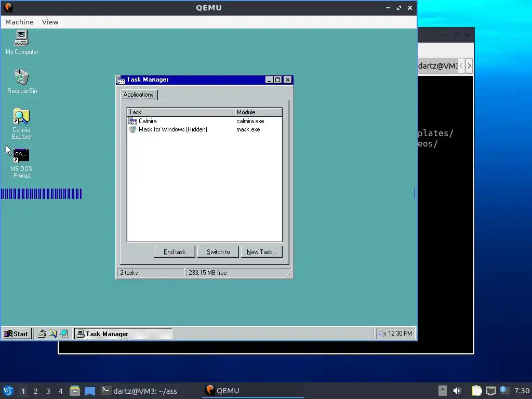Click the Mask for Windows task icon
Image resolution: width=532 pixels, height=399 pixels.
point(132,129)
